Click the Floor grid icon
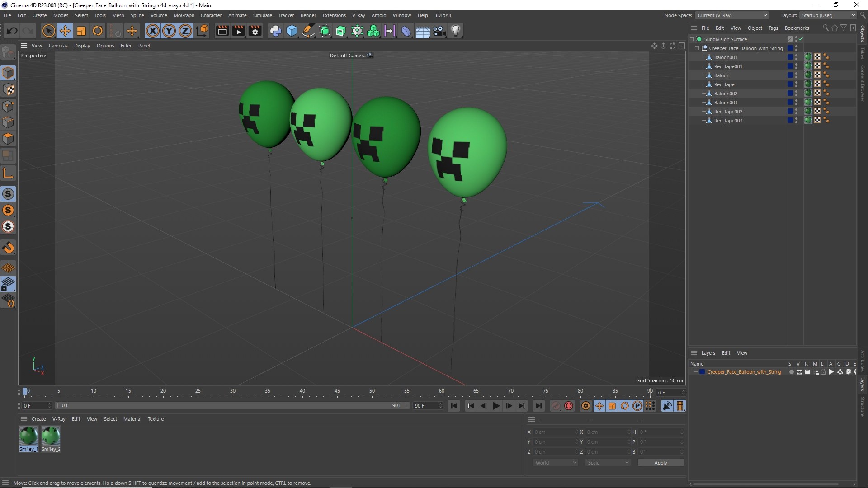868x488 pixels. 423,31
